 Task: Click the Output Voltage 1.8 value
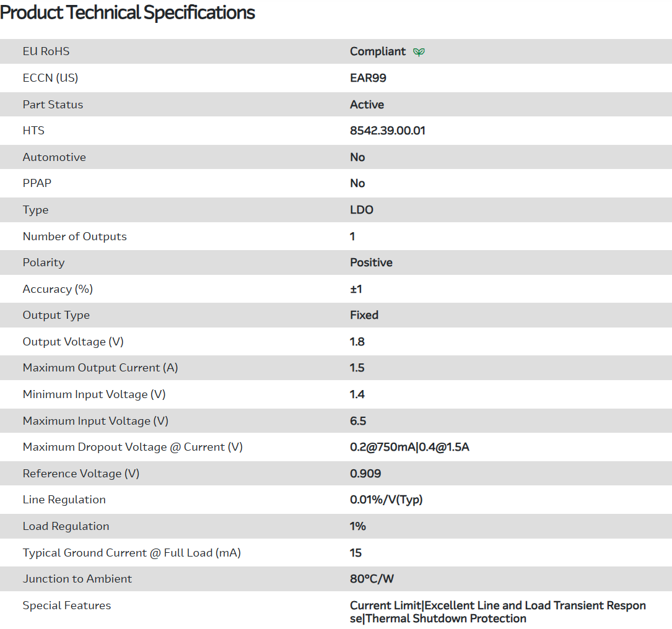pos(357,342)
